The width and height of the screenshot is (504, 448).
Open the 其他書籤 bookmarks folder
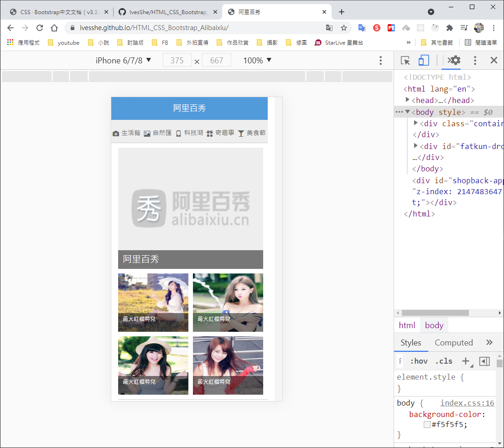pyautogui.click(x=436, y=43)
